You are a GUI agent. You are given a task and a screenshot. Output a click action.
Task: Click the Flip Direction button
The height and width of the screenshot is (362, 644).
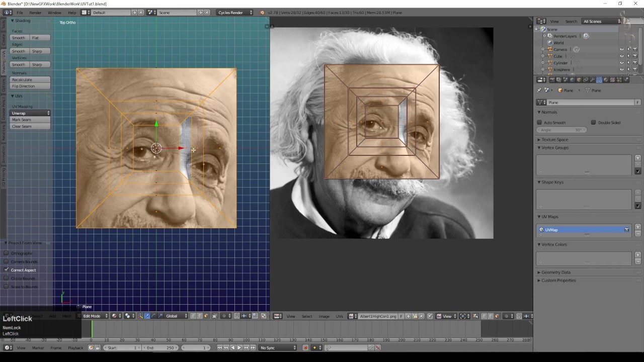(x=30, y=86)
